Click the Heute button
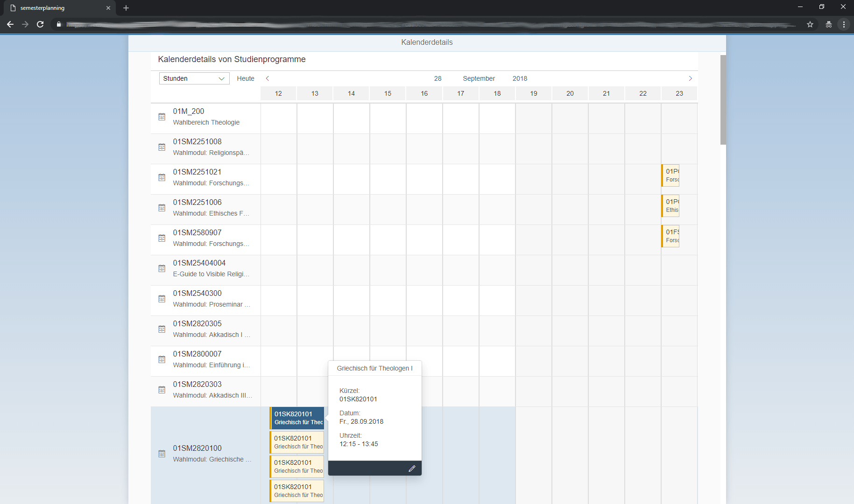The image size is (854, 504). click(245, 78)
